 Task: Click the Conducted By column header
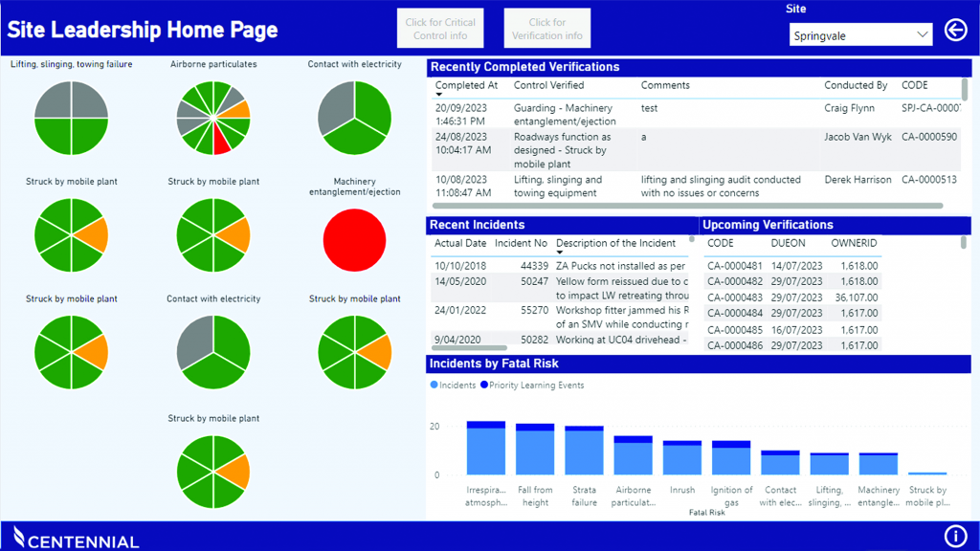[856, 85]
